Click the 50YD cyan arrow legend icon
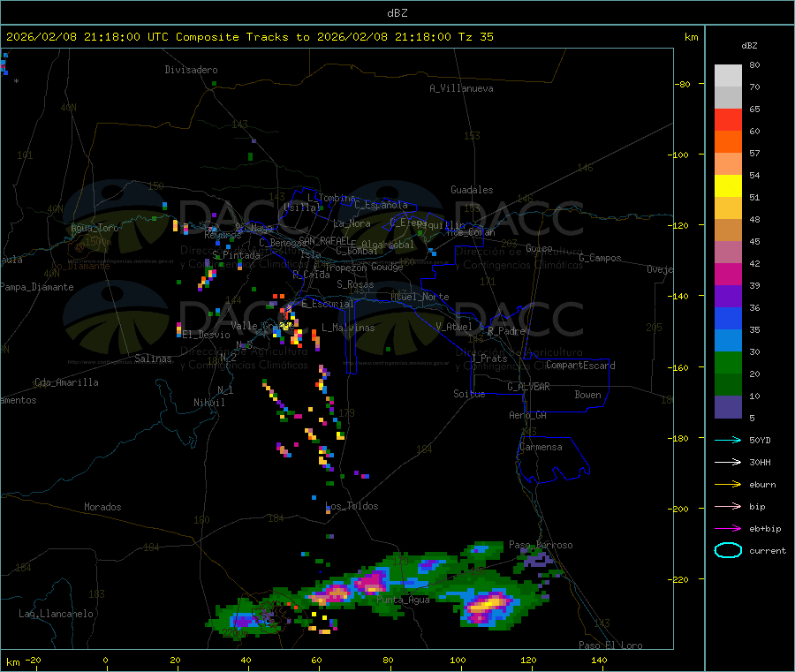 pos(728,440)
